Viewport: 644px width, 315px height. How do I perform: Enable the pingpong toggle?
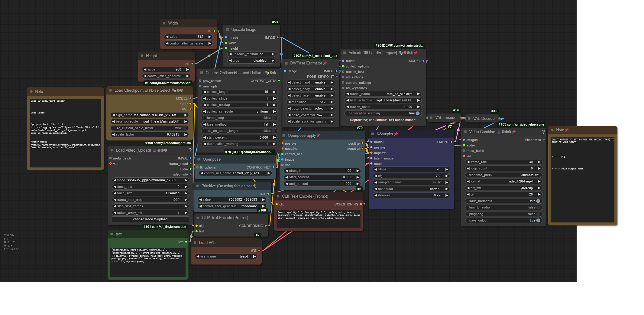tap(538, 214)
